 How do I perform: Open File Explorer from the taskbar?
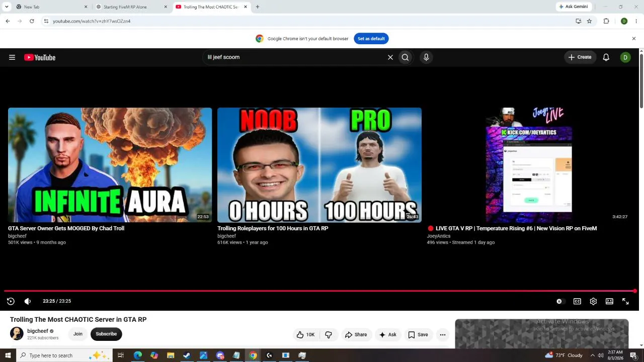point(171,355)
